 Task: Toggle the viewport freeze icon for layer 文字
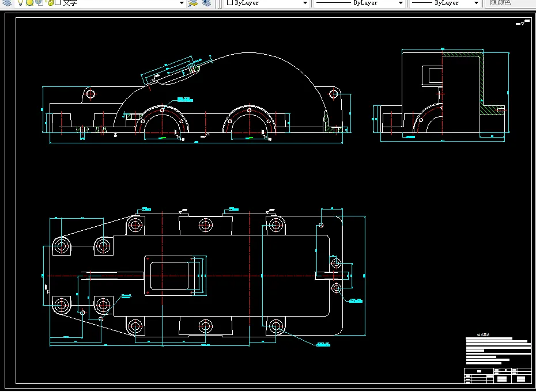coord(39,3)
